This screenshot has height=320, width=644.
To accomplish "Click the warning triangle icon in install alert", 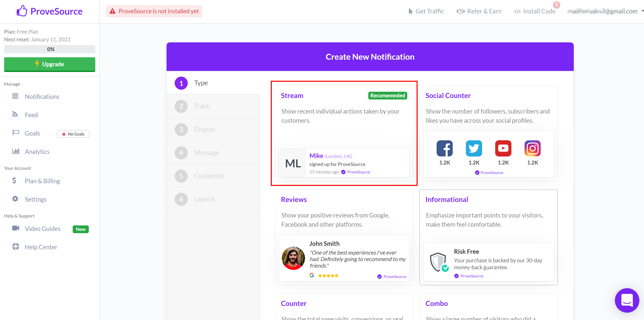I will coord(113,11).
